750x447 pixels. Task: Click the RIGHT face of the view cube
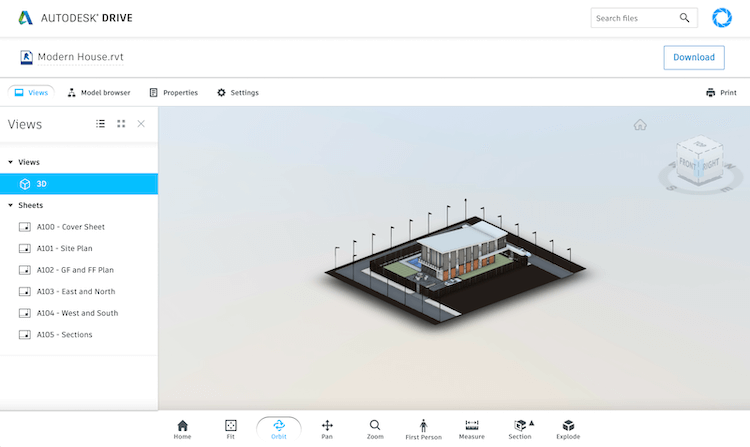point(711,164)
